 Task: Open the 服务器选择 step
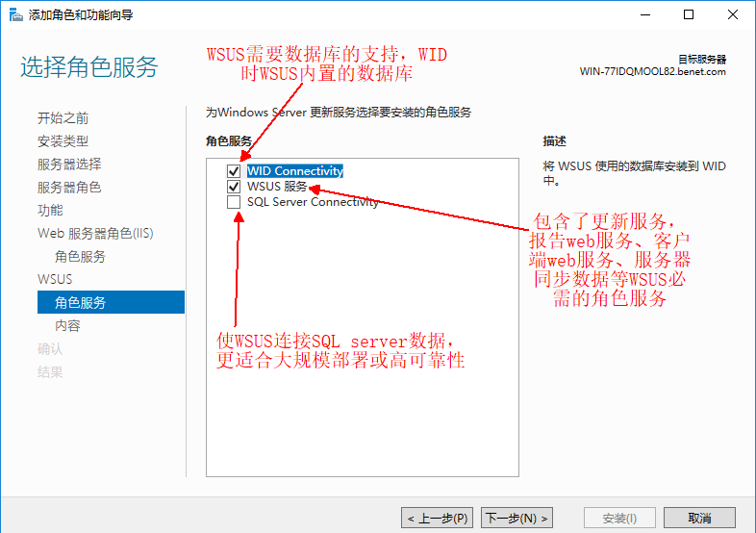69,164
